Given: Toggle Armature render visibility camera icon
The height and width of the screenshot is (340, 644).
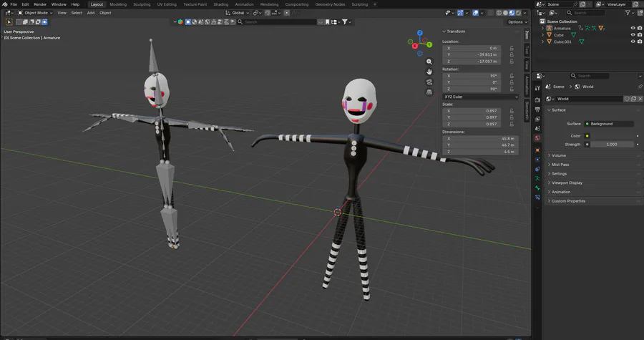Looking at the screenshot, I should coord(640,29).
